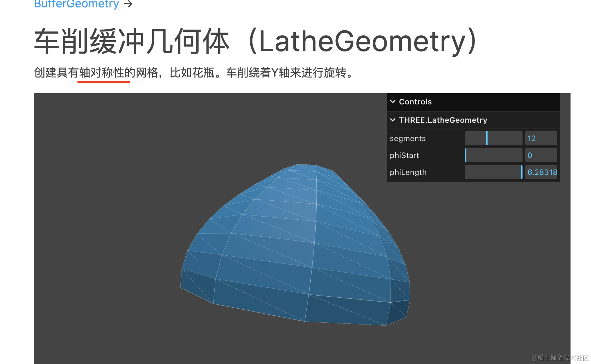Click the phiLength value field showing 6.28318
This screenshot has height=364, width=591.
(x=541, y=172)
